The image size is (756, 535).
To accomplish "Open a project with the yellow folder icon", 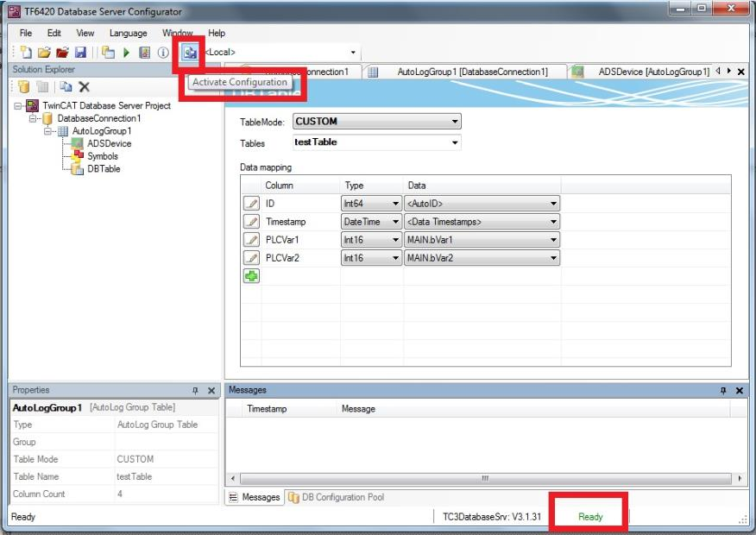I will [x=44, y=52].
